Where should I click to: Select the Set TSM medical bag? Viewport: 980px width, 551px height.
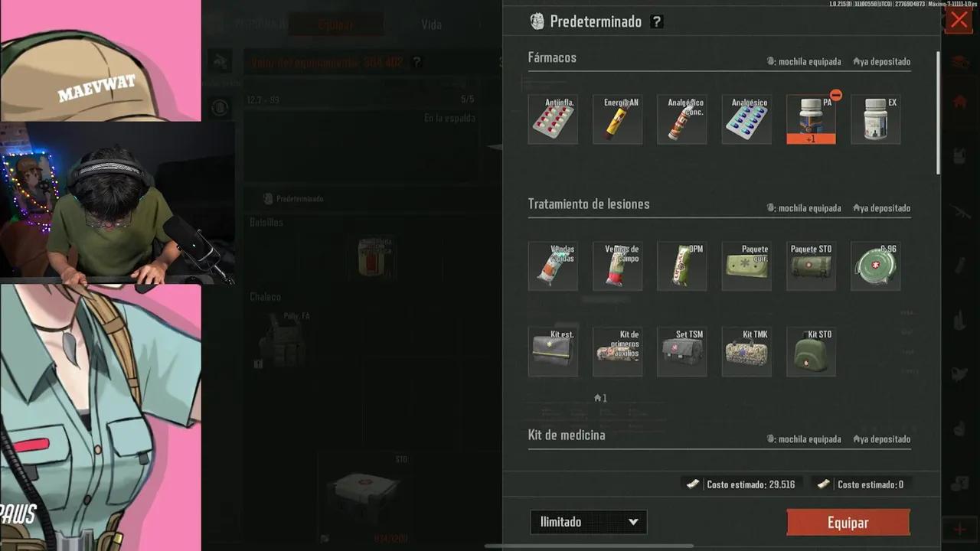(x=681, y=351)
